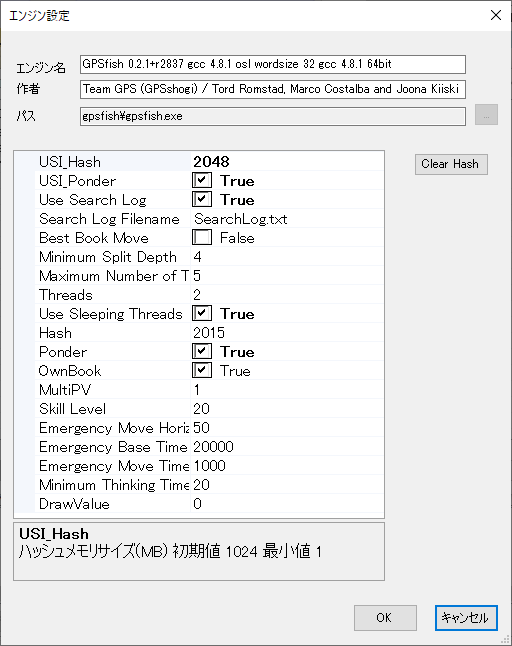Select the DrawValue property row
Screen dimensions: 512x646
pos(209,503)
